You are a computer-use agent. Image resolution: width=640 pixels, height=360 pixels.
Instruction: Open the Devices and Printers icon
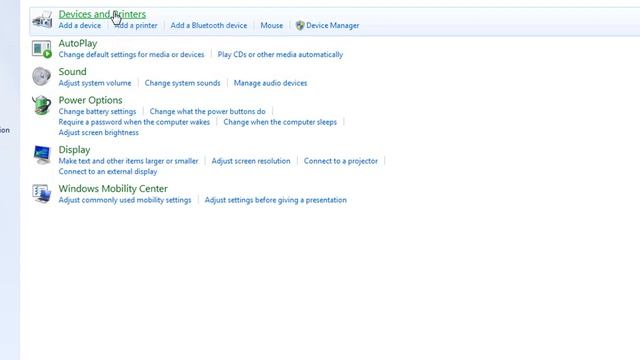pos(42,20)
